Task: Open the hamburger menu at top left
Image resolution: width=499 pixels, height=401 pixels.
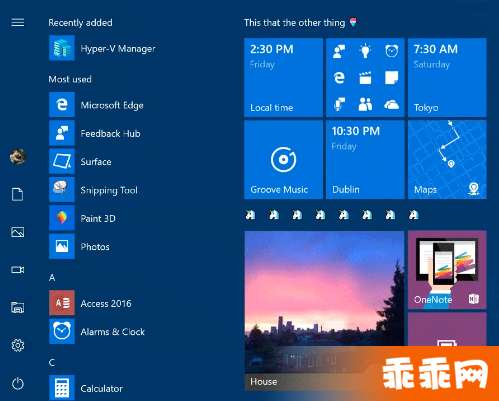Action: (18, 22)
